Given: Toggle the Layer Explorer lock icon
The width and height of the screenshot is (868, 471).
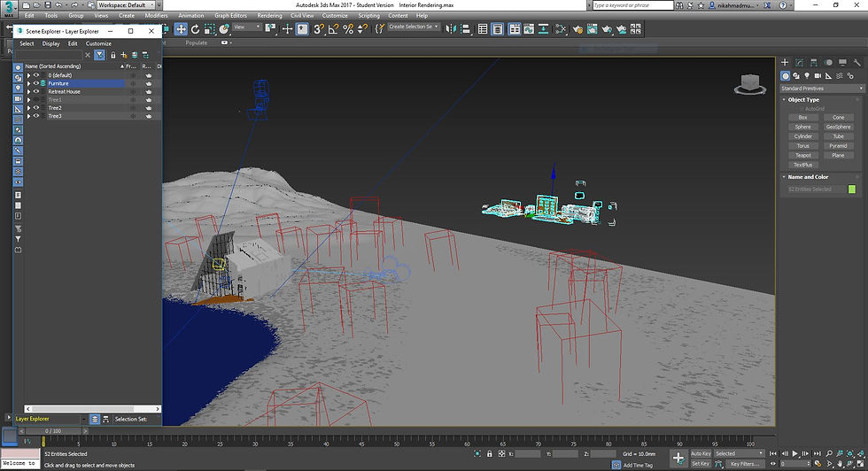Looking at the screenshot, I should [x=113, y=55].
